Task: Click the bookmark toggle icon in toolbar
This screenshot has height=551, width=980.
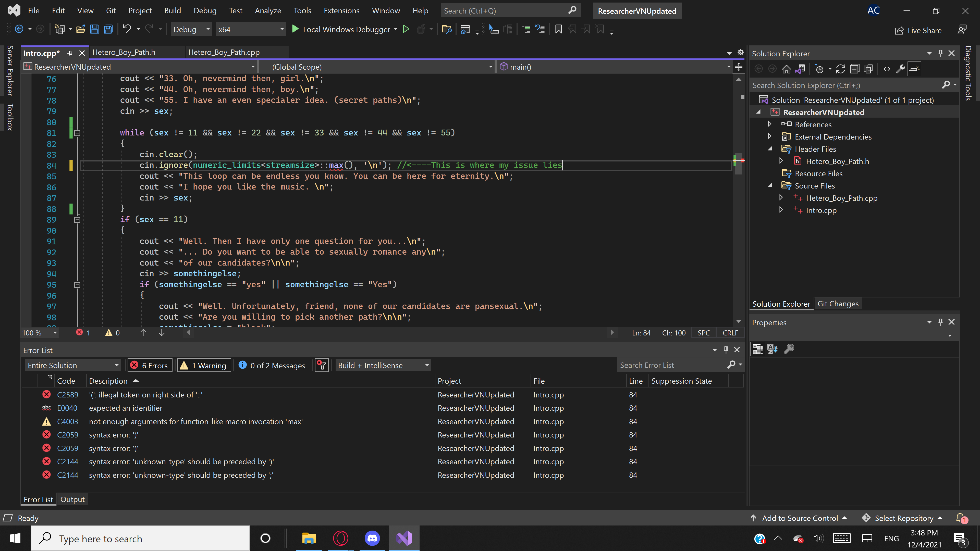Action: 558,29
